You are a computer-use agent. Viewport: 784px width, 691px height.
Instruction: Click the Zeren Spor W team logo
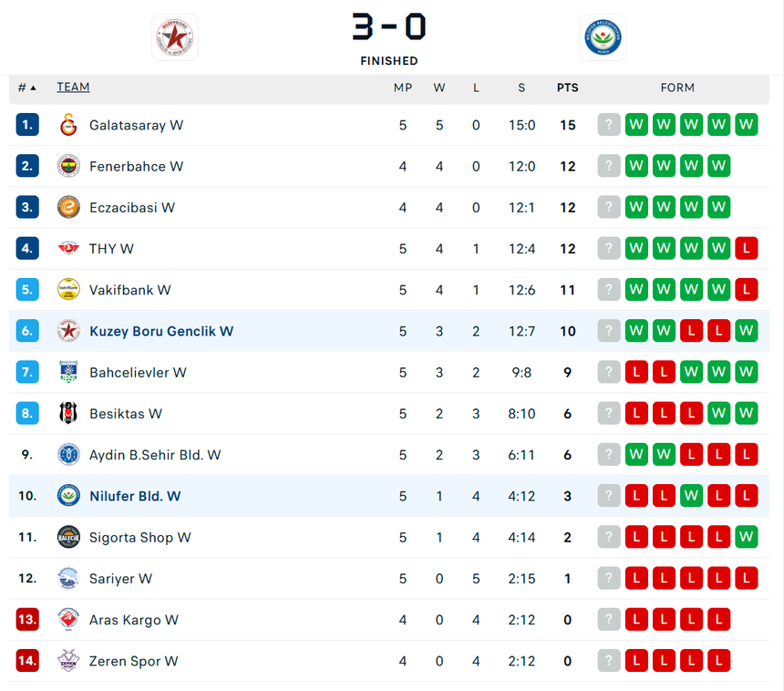[68, 661]
